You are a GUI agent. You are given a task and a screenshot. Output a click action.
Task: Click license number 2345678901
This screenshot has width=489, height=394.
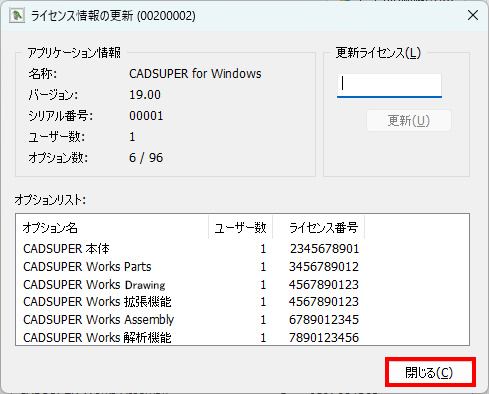click(324, 249)
